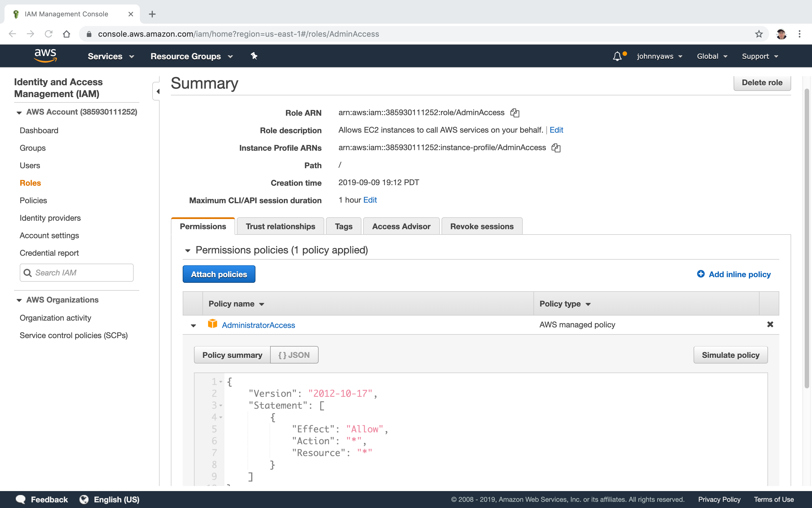Screen dimensions: 812x508
Task: Edit the maximum session duration
Action: coord(370,200)
